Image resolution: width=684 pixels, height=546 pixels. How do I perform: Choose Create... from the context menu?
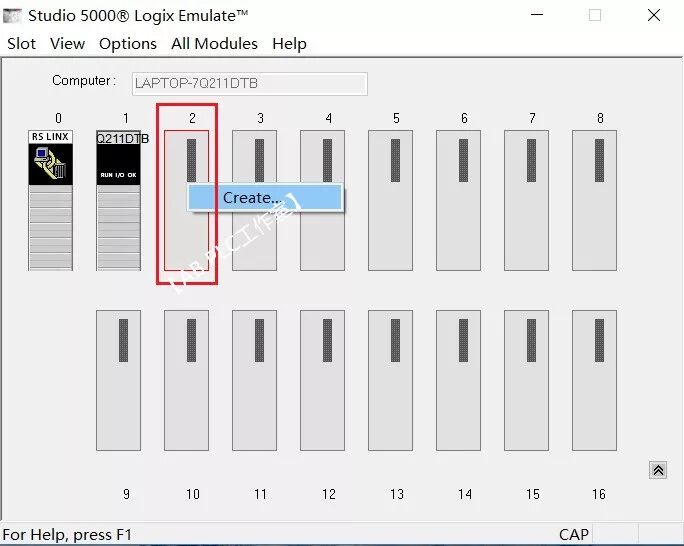click(265, 198)
